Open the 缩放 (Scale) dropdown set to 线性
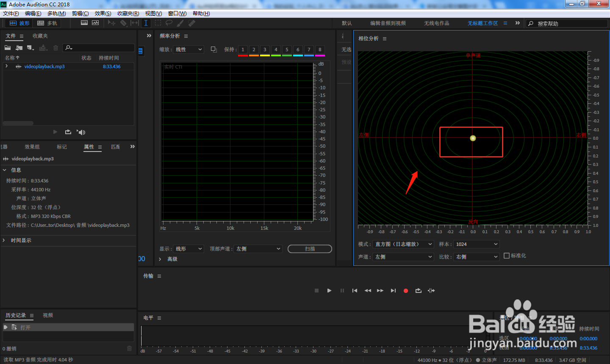 tap(189, 50)
